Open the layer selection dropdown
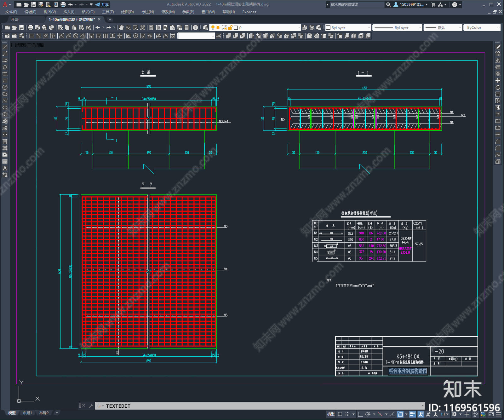 pyautogui.click(x=255, y=28)
